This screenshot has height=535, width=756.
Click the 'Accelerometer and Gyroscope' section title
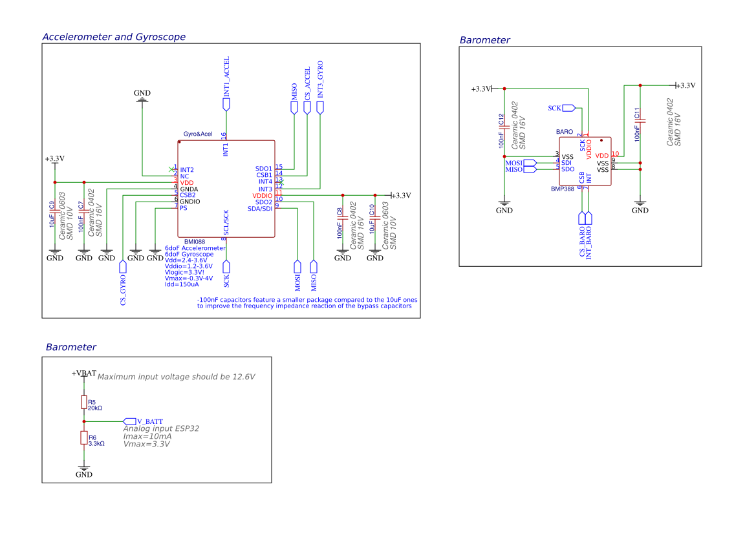pyautogui.click(x=114, y=37)
